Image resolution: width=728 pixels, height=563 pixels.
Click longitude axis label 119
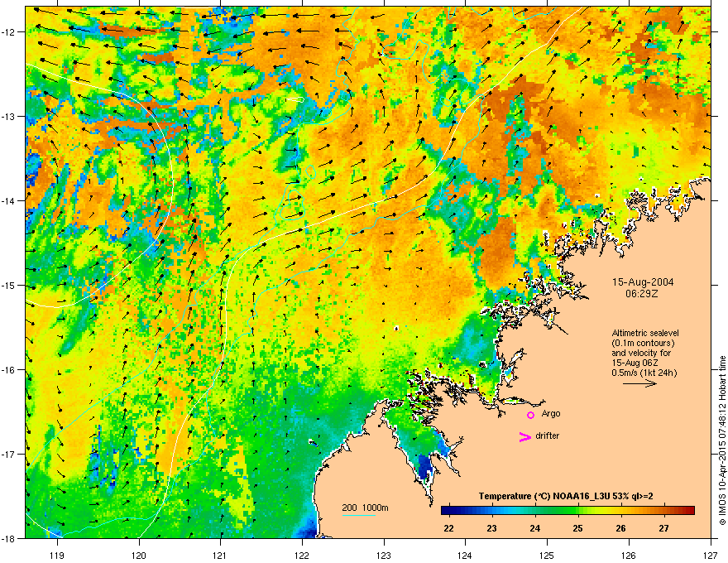pos(58,555)
